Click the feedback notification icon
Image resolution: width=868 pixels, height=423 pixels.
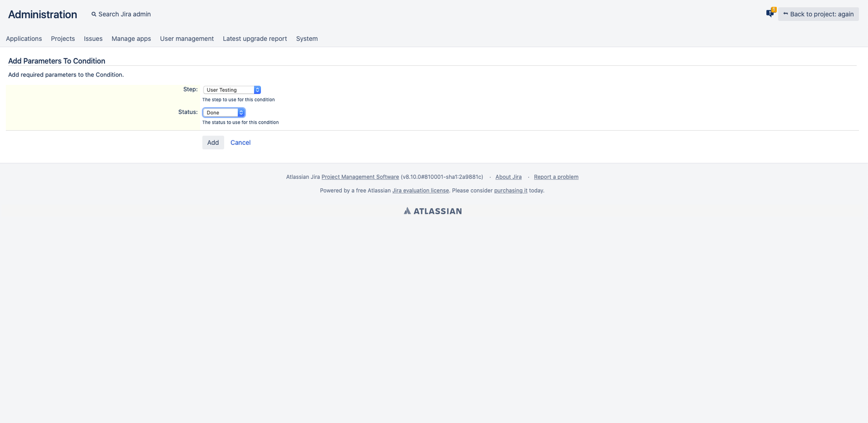pyautogui.click(x=770, y=13)
